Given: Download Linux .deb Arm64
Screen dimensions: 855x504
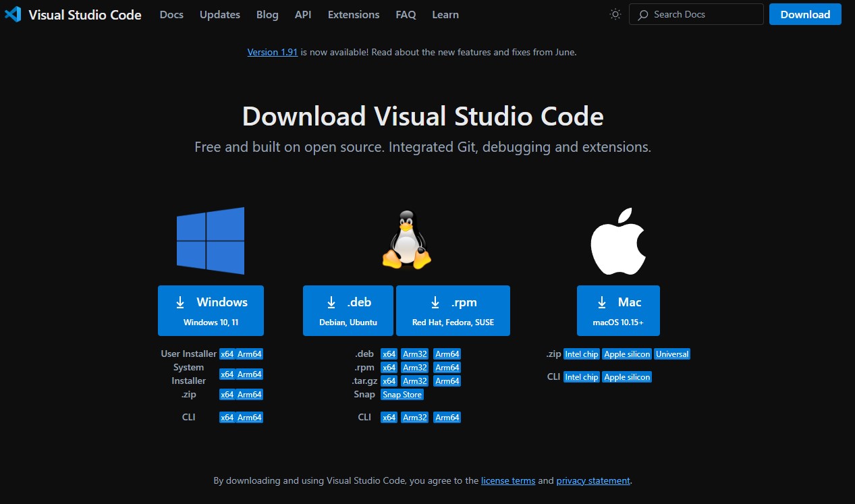Looking at the screenshot, I should click(x=447, y=354).
